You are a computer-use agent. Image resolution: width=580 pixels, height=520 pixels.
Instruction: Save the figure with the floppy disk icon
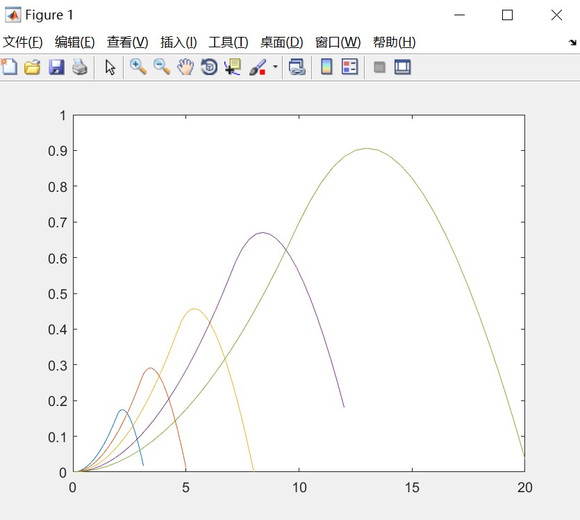[x=56, y=67]
